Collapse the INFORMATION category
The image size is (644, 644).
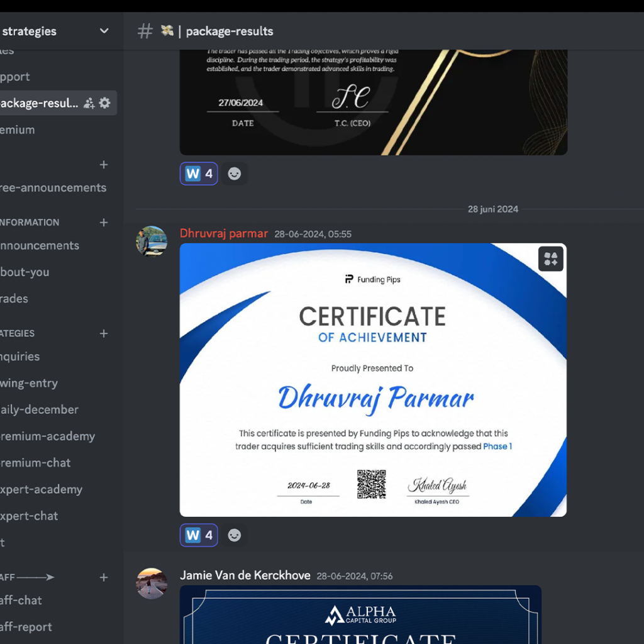point(30,223)
